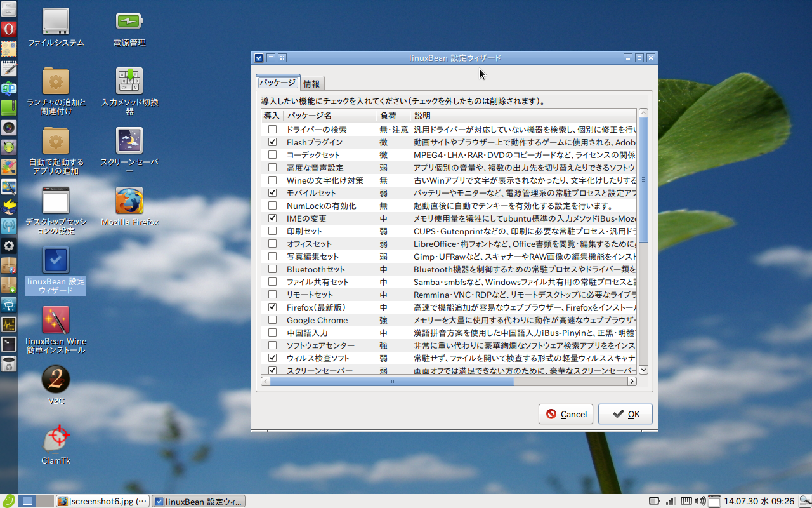Click the 導入 column header
This screenshot has width=812, height=508.
coord(272,116)
